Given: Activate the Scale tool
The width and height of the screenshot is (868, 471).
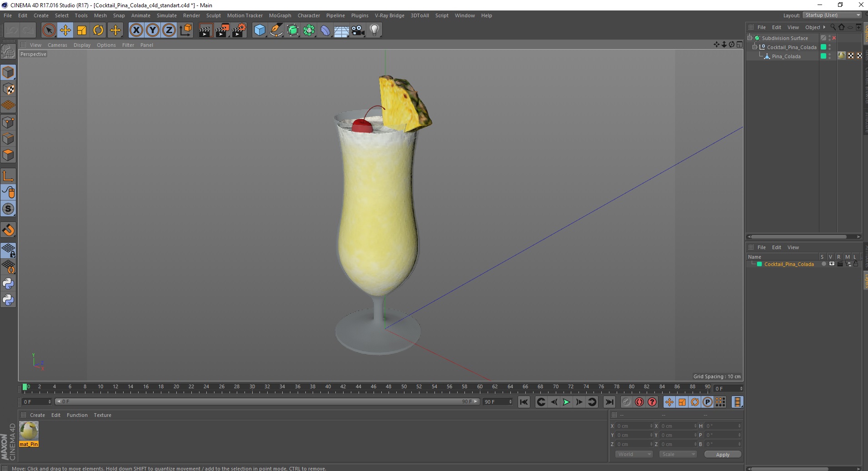Looking at the screenshot, I should (82, 30).
